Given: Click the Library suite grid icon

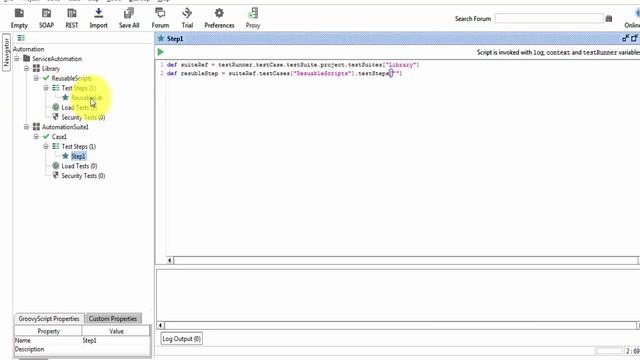Looking at the screenshot, I should coord(36,69).
